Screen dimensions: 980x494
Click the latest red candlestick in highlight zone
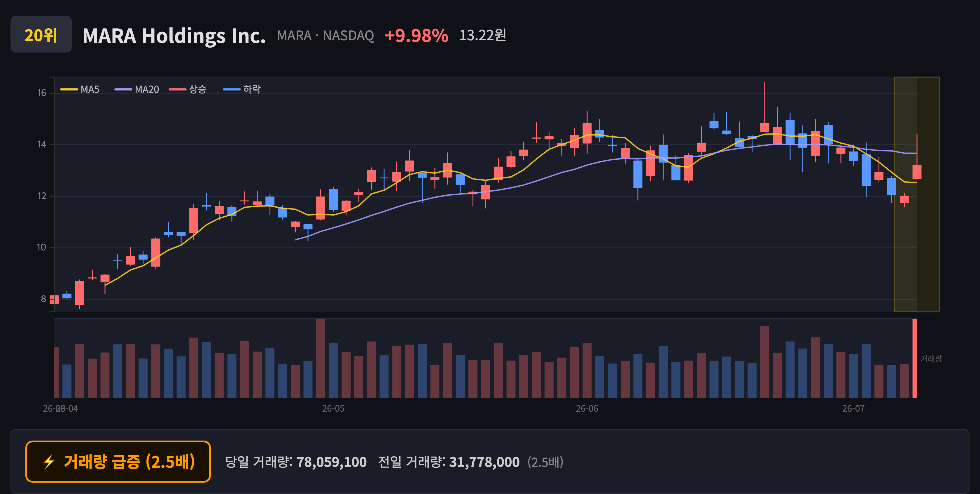click(917, 172)
